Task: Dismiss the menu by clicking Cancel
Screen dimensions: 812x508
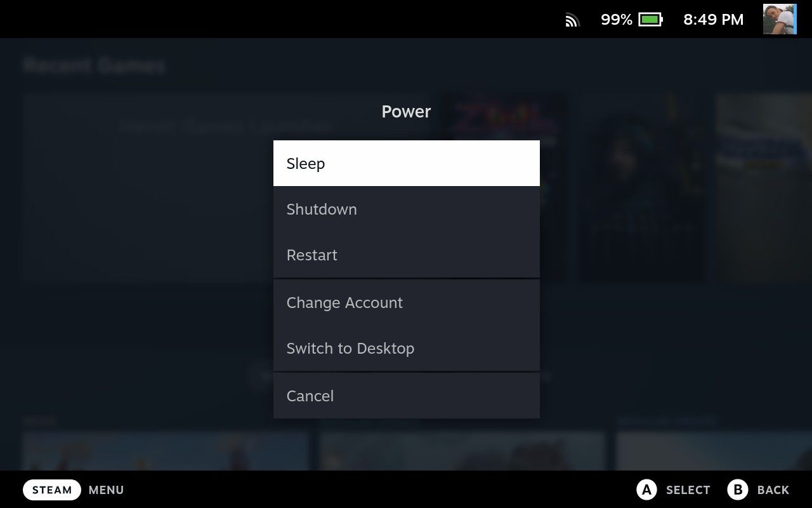Action: [406, 396]
